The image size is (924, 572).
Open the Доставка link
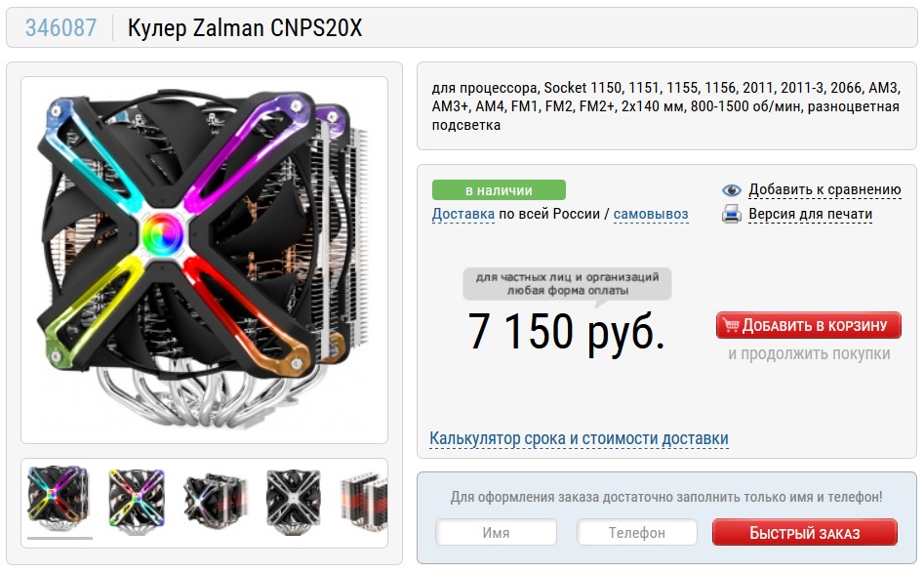[463, 214]
